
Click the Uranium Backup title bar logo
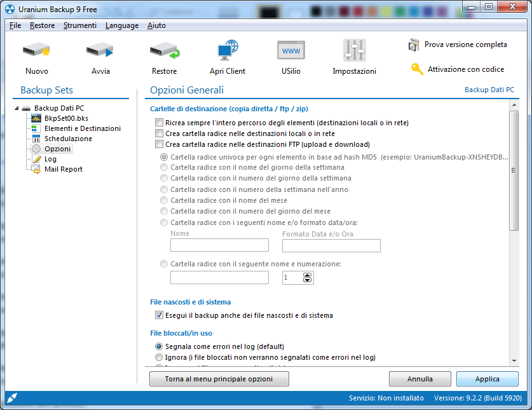10,9
